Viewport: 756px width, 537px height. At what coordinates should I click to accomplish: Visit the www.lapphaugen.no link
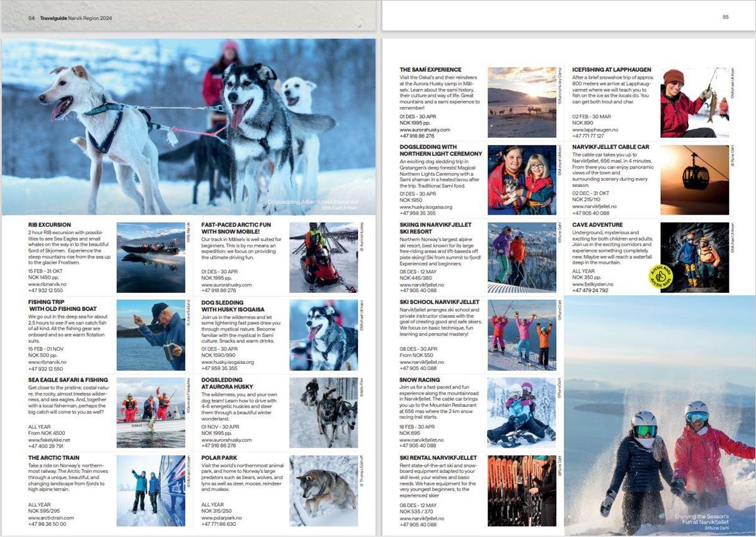pyautogui.click(x=595, y=130)
